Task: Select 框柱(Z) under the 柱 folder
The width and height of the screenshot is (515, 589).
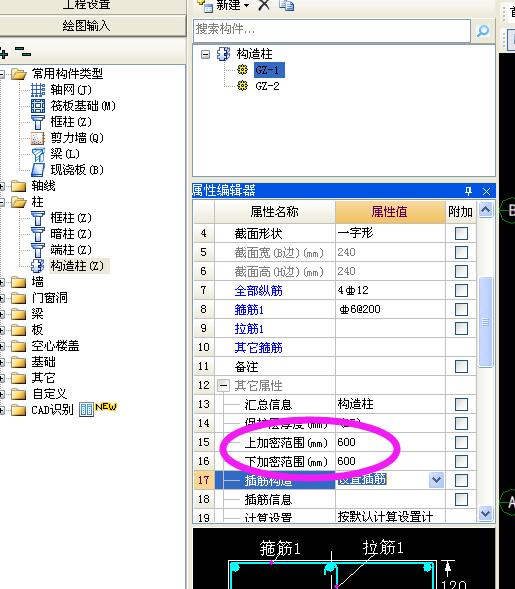Action: tap(71, 217)
